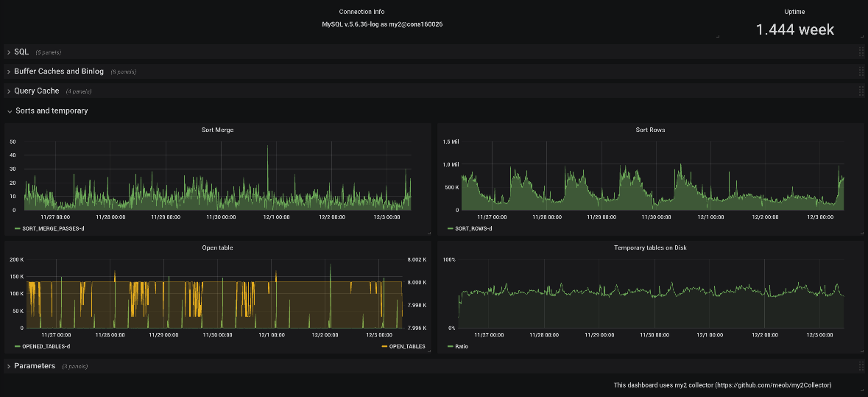
Task: Toggle the OPENED_TABLES-d series label
Action: [46, 346]
